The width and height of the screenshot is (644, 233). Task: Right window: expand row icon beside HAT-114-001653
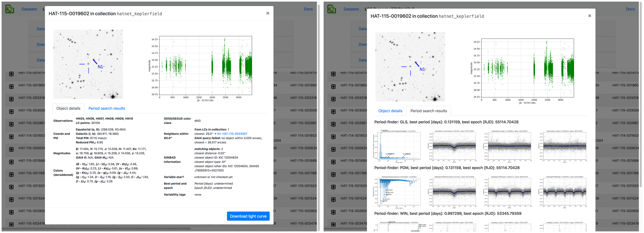point(333,137)
